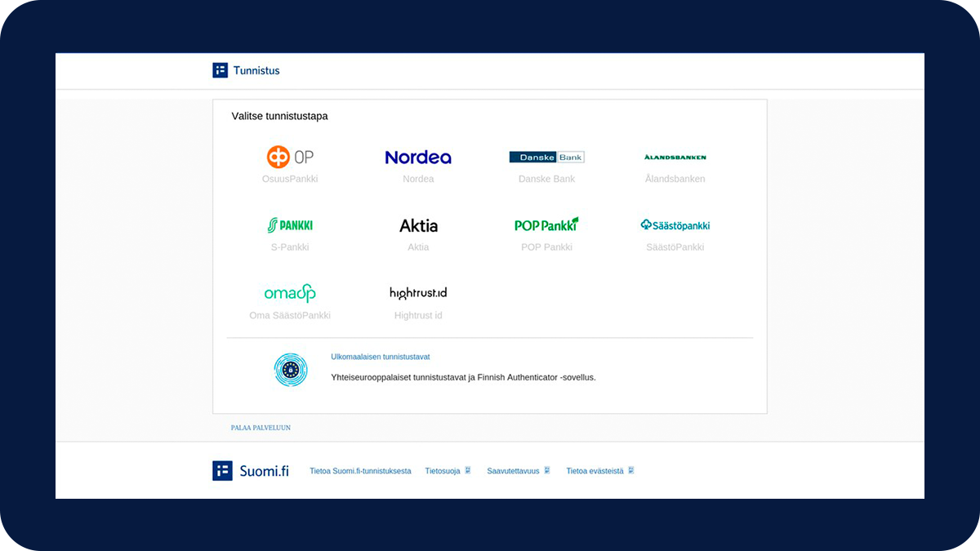
Task: Click the Ålandsbanken caption text
Action: coord(675,179)
